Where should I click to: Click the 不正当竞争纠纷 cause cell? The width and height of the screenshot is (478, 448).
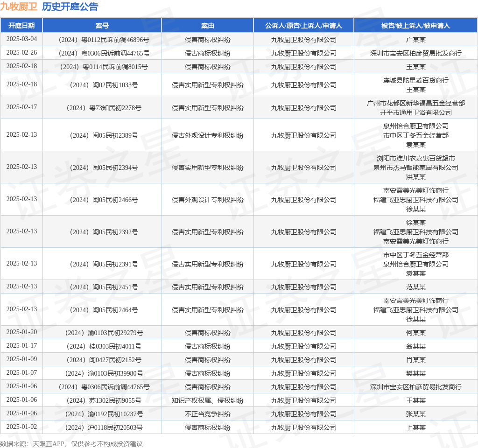[208, 414]
